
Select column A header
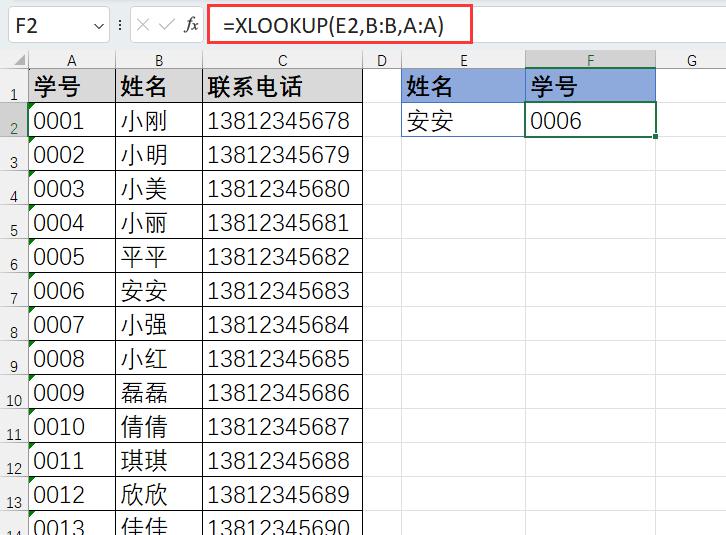(72, 60)
